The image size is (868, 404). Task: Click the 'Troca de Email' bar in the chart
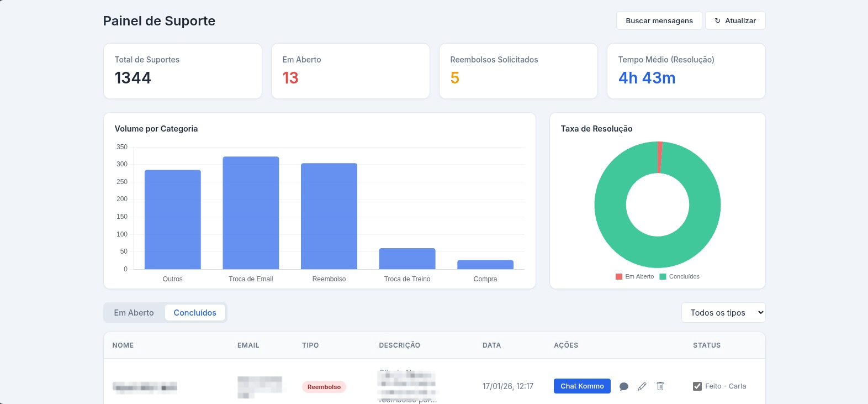click(251, 213)
